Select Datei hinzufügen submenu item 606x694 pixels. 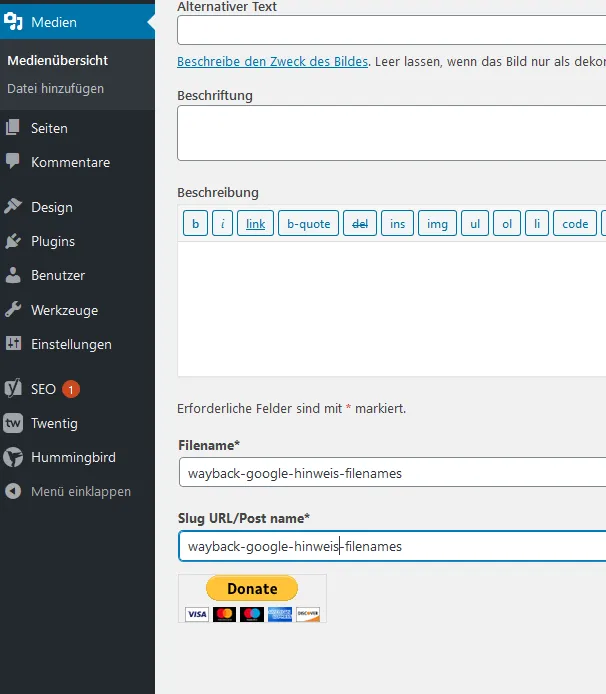(x=55, y=89)
